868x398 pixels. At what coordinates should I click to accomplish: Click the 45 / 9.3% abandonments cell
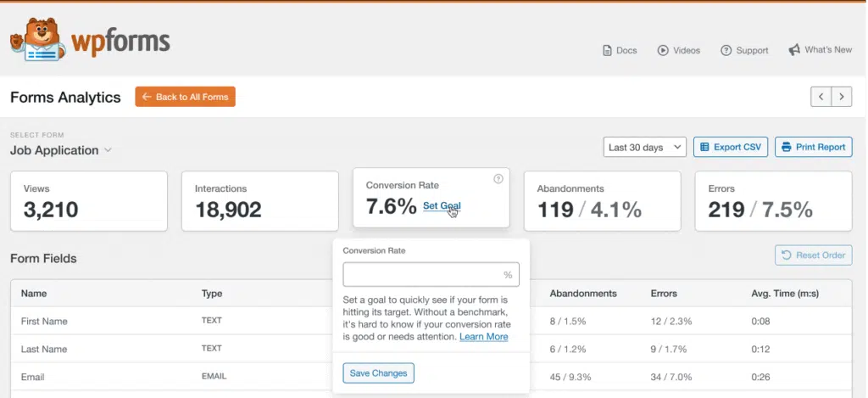570,377
